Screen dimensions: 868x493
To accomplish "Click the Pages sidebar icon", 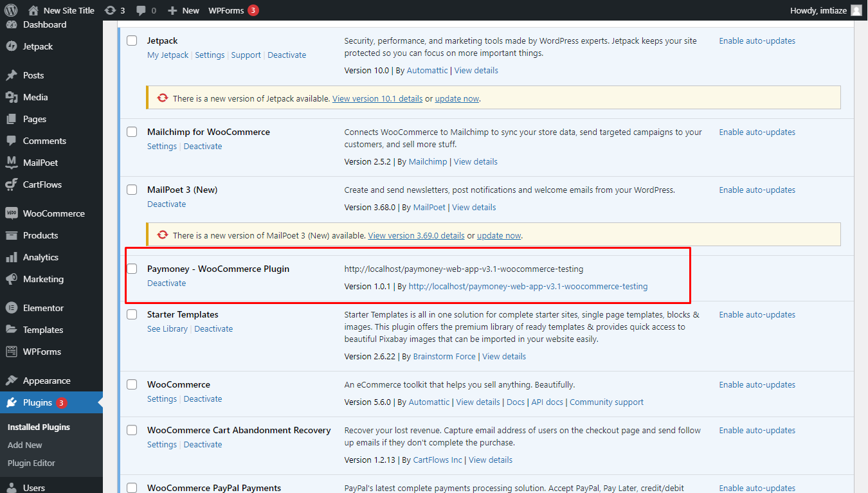I will coord(11,119).
